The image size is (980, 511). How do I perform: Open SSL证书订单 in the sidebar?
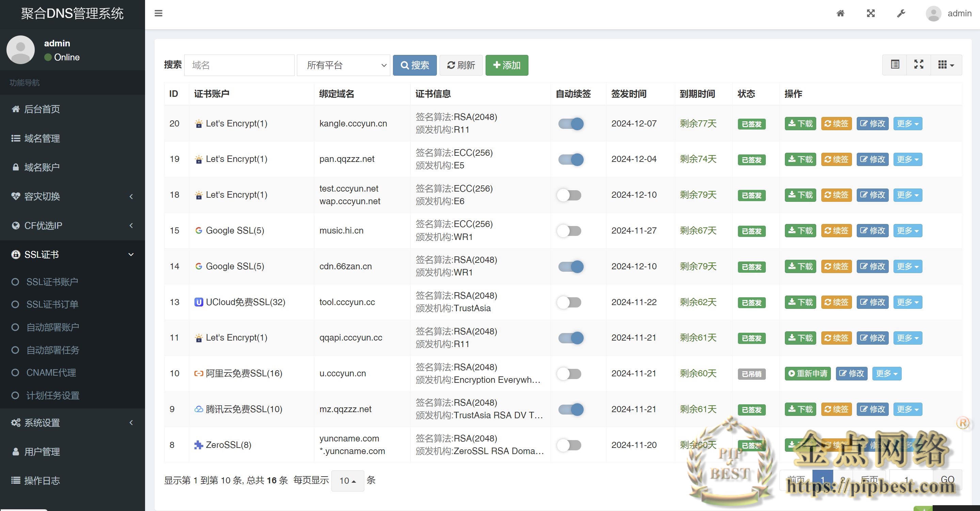[x=52, y=304]
